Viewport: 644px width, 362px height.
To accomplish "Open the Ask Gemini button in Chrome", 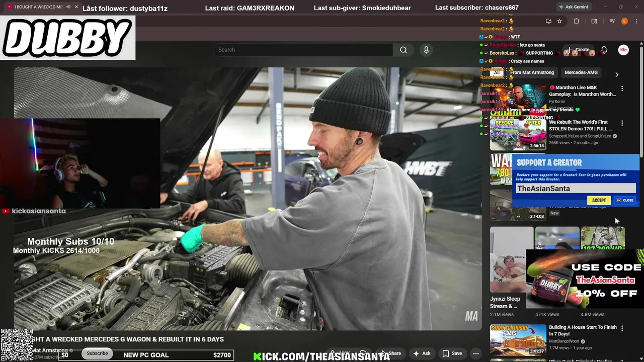I will coord(573,7).
